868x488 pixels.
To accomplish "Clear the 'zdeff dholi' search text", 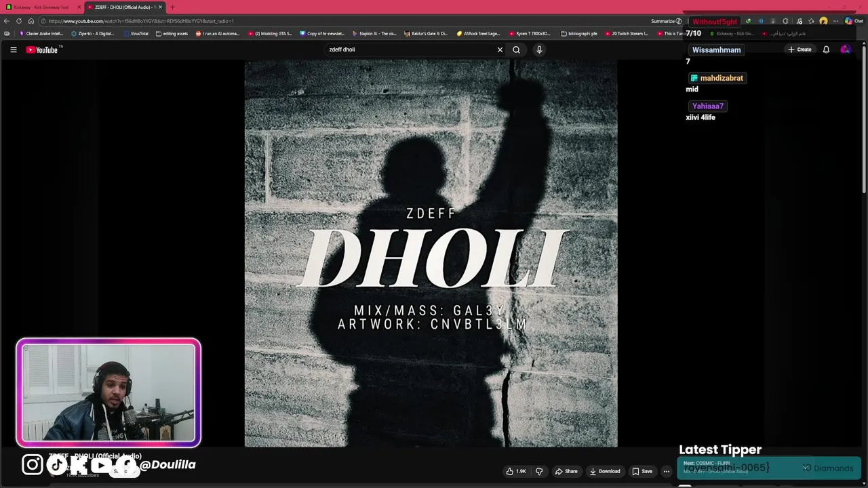I will pyautogui.click(x=500, y=49).
